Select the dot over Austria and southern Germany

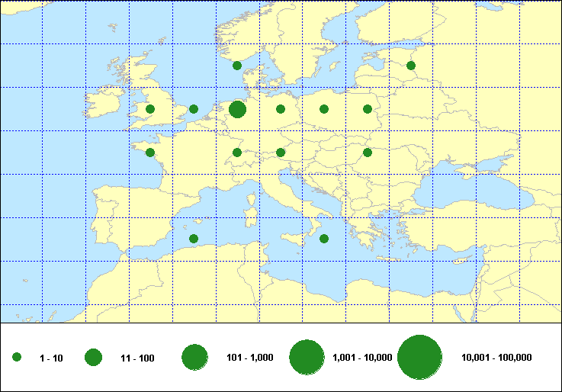(281, 153)
